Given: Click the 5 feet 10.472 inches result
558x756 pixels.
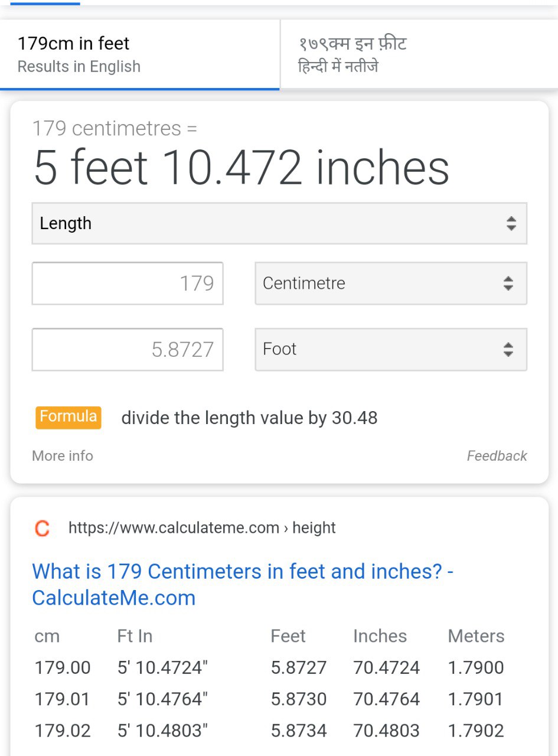Looking at the screenshot, I should [242, 168].
